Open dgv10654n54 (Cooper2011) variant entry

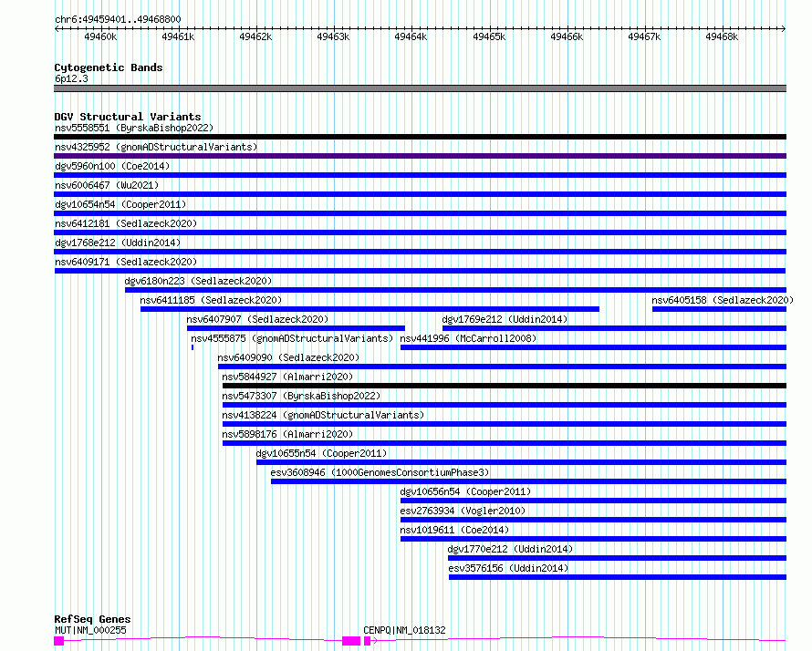point(120,204)
